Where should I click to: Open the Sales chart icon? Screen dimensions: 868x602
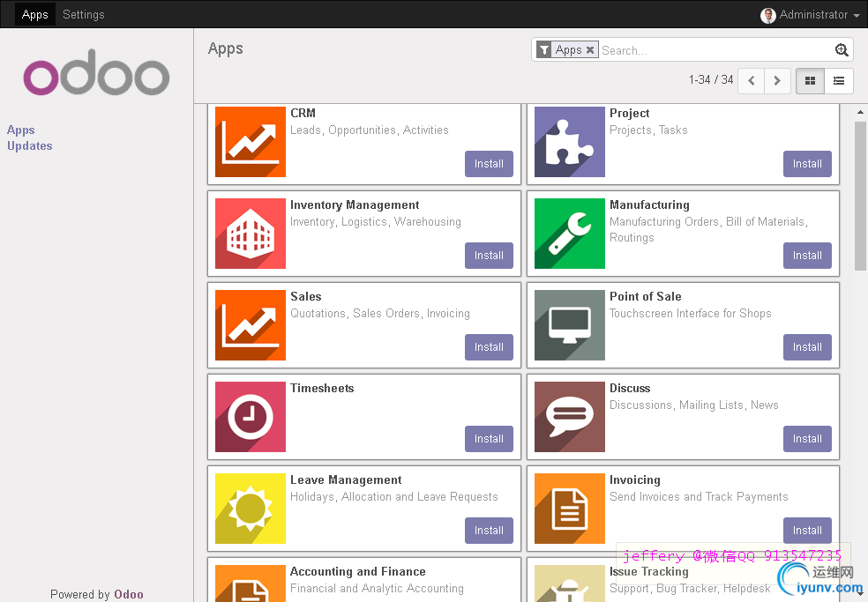(251, 325)
